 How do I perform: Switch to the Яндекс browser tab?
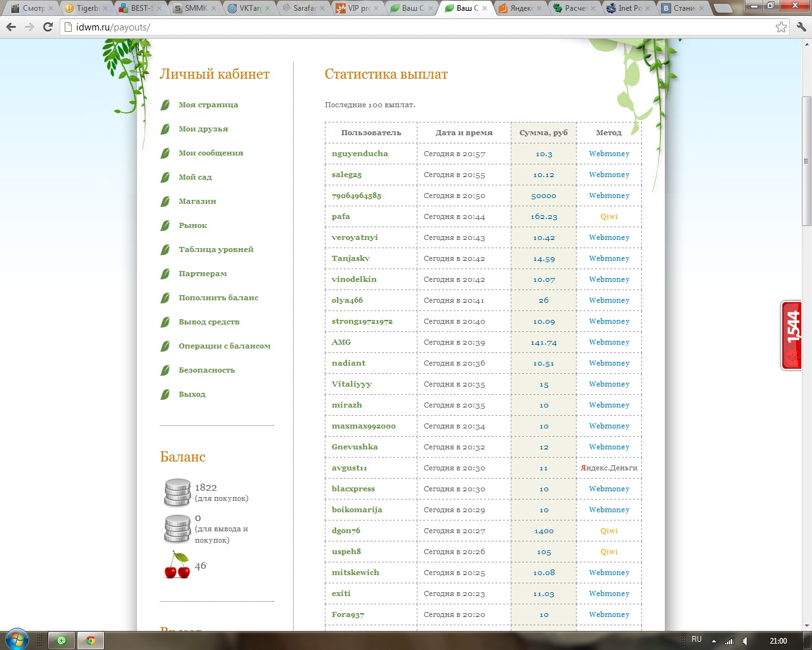[x=521, y=8]
